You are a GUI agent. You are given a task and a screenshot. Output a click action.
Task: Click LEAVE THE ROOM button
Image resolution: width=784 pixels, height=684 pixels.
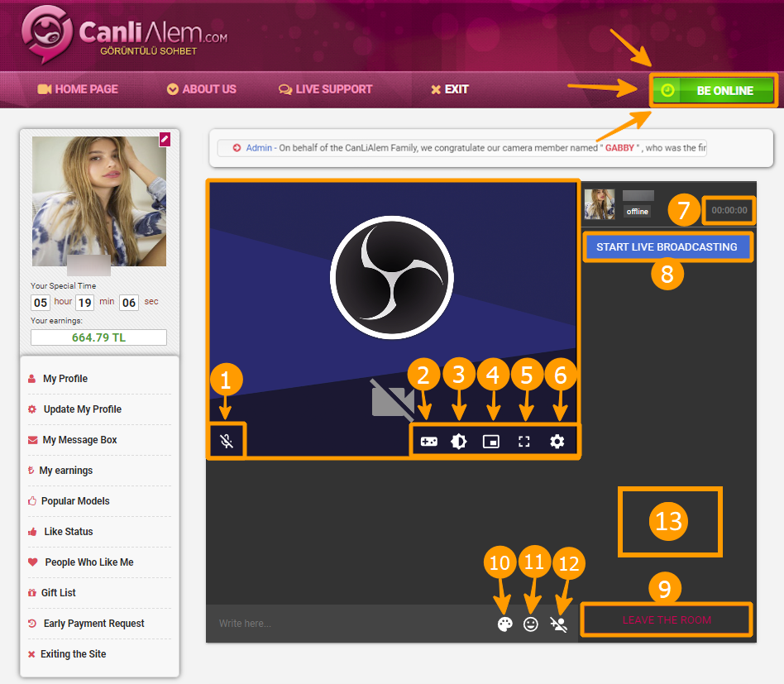pos(667,620)
